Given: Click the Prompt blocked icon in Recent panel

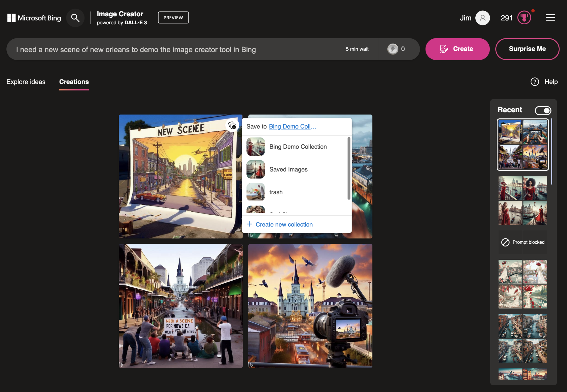Looking at the screenshot, I should pos(505,242).
